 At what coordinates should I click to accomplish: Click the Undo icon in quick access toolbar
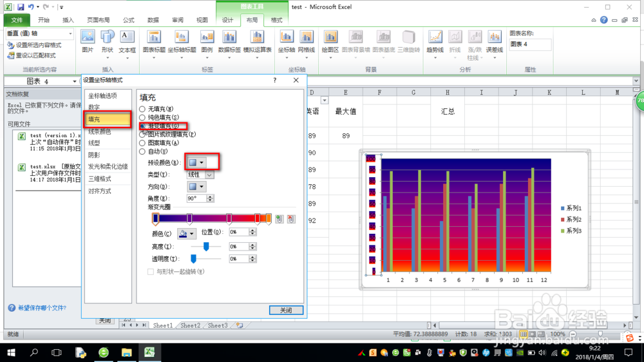[x=31, y=7]
